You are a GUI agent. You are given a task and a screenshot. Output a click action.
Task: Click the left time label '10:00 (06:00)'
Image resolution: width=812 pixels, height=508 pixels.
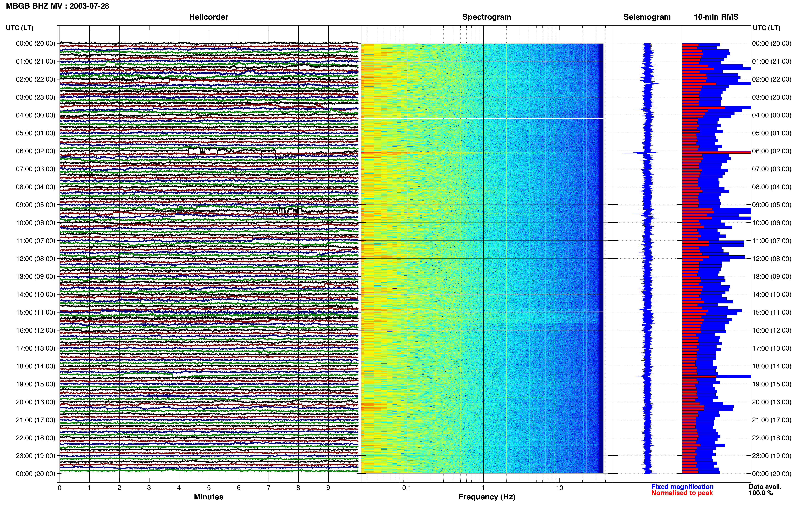coord(36,223)
